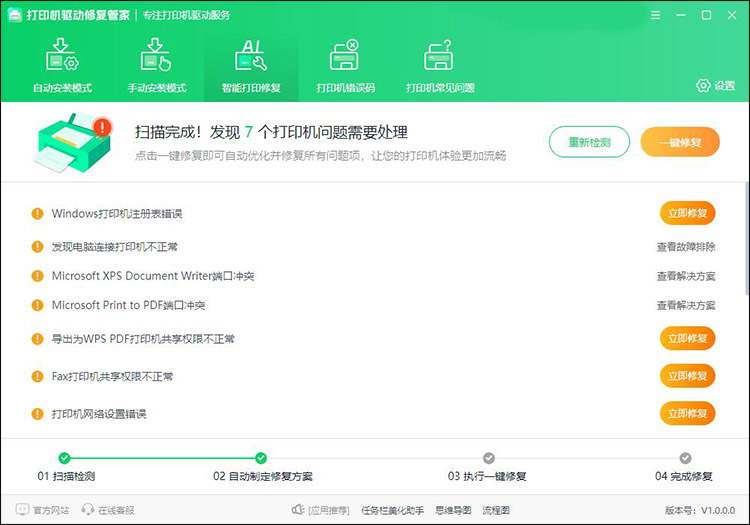Open 查看解决方案 for Microsoft Print to PDF
The image size is (750, 525).
(685, 305)
